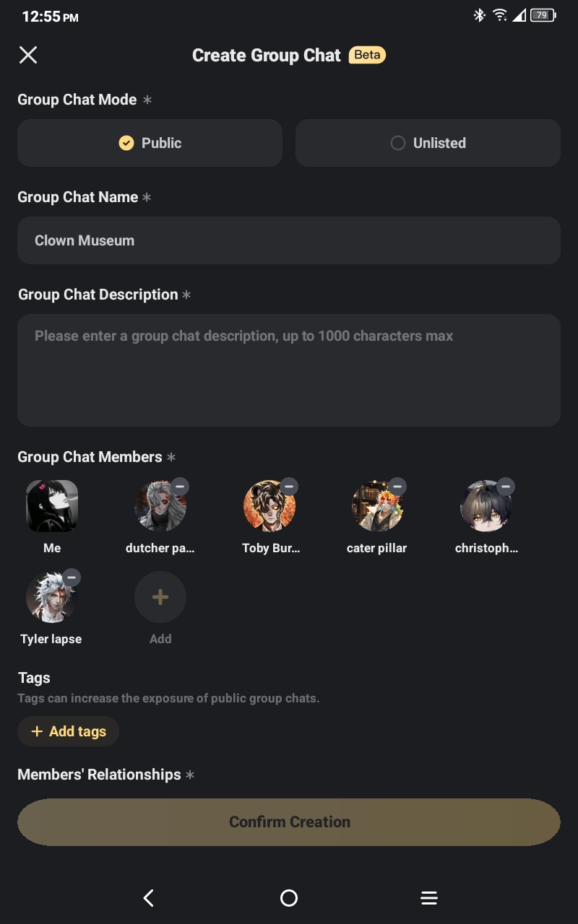Tap the Android home circle icon
Screen dimensions: 578x924
pyautogui.click(x=289, y=897)
